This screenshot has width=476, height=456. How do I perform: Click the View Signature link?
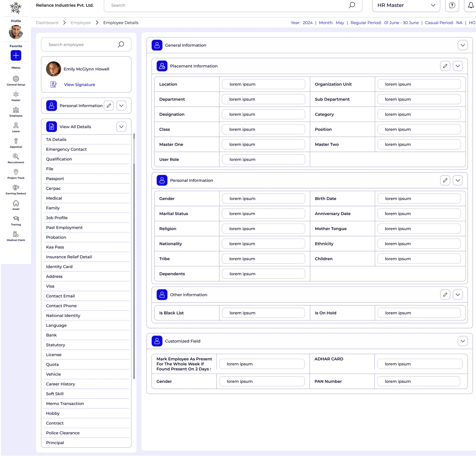pos(79,85)
